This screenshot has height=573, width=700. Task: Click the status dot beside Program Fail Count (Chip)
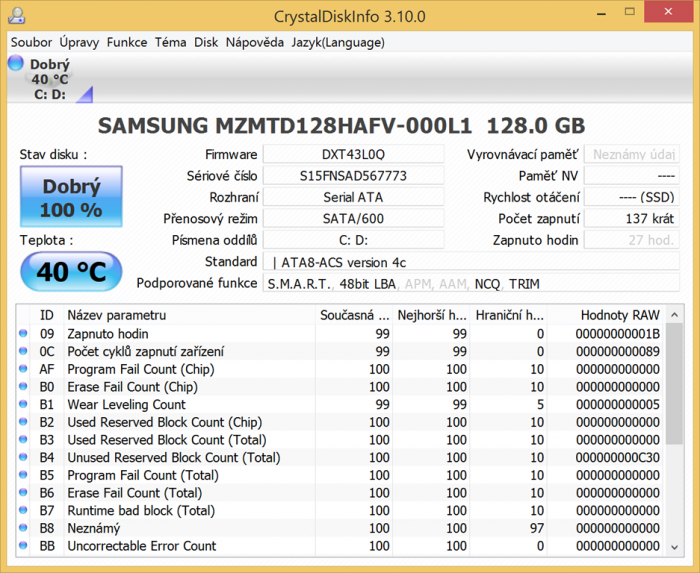coord(24,369)
